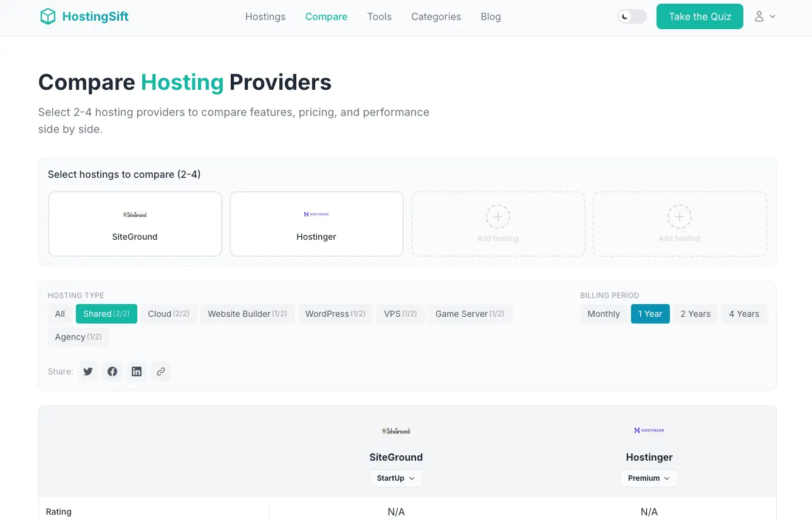Share comparison on Facebook

pos(112,371)
